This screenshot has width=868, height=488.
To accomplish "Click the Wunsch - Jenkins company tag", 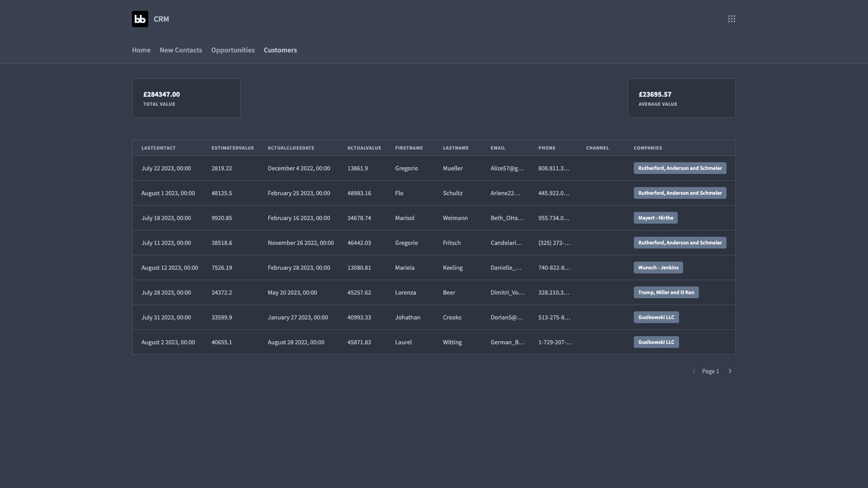I will [658, 267].
